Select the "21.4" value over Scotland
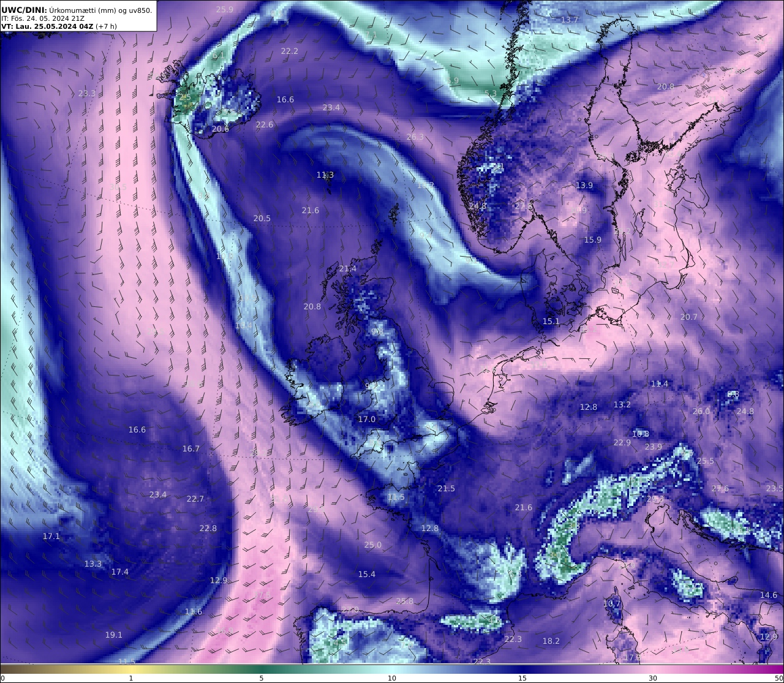 click(x=348, y=268)
